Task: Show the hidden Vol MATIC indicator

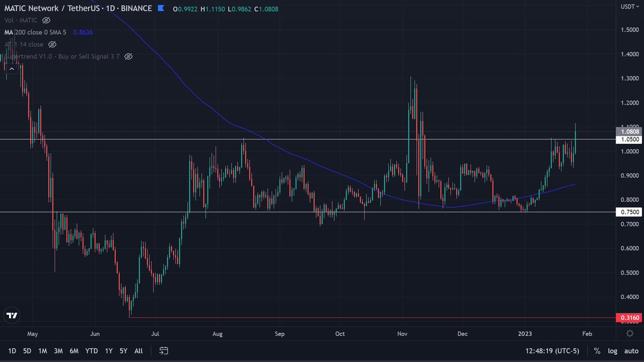Action: coord(46,20)
